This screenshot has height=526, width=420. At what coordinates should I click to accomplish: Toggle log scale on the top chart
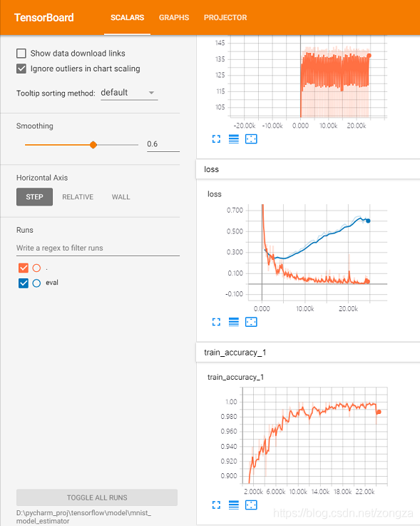234,139
